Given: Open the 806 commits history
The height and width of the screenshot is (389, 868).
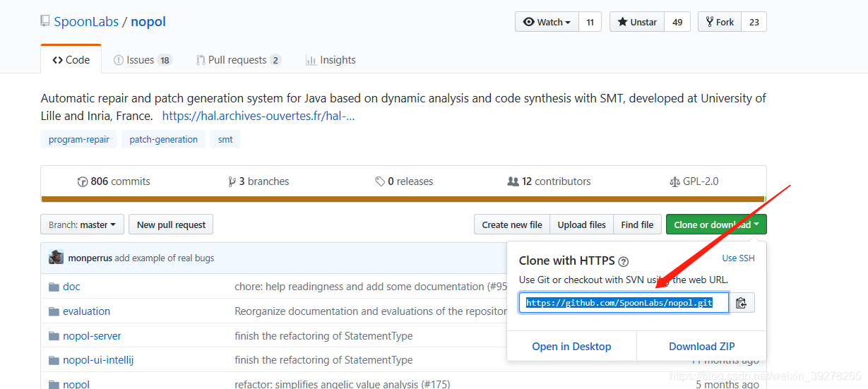Looking at the screenshot, I should click(x=114, y=181).
